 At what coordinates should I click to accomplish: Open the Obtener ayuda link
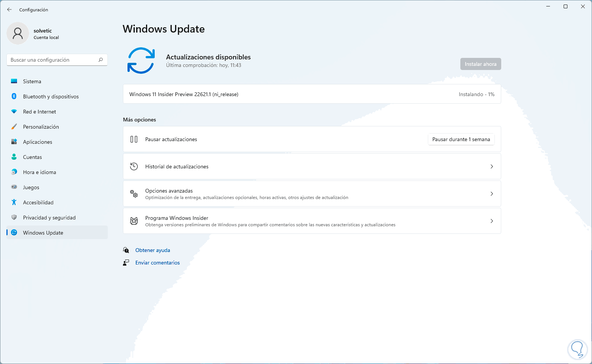[x=153, y=250]
